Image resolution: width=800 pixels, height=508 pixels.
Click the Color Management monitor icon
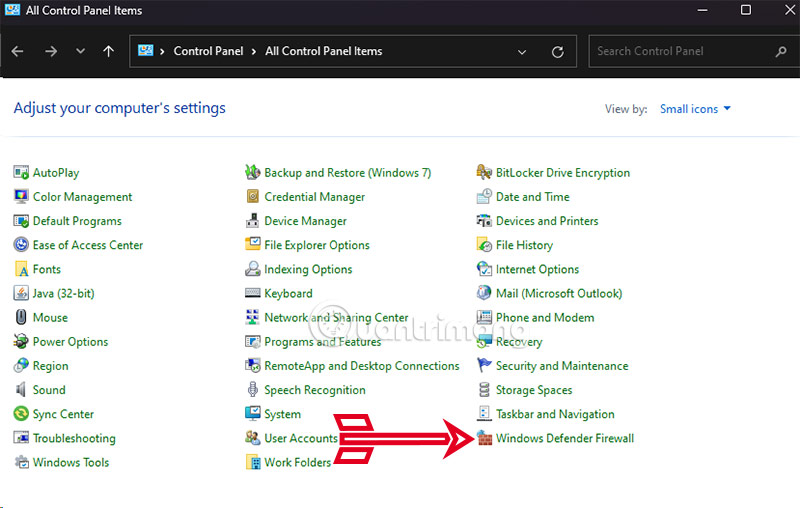point(21,196)
